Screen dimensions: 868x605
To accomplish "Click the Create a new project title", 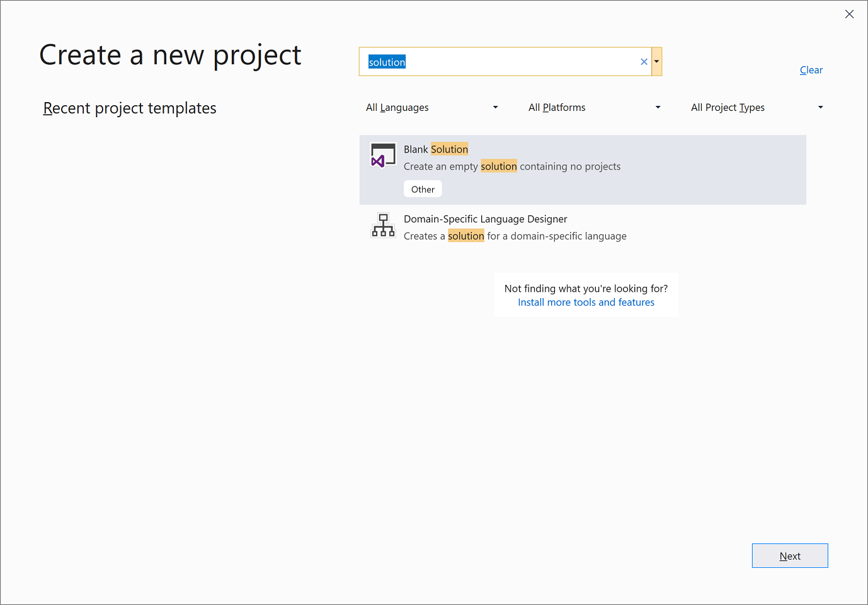I will coord(170,55).
